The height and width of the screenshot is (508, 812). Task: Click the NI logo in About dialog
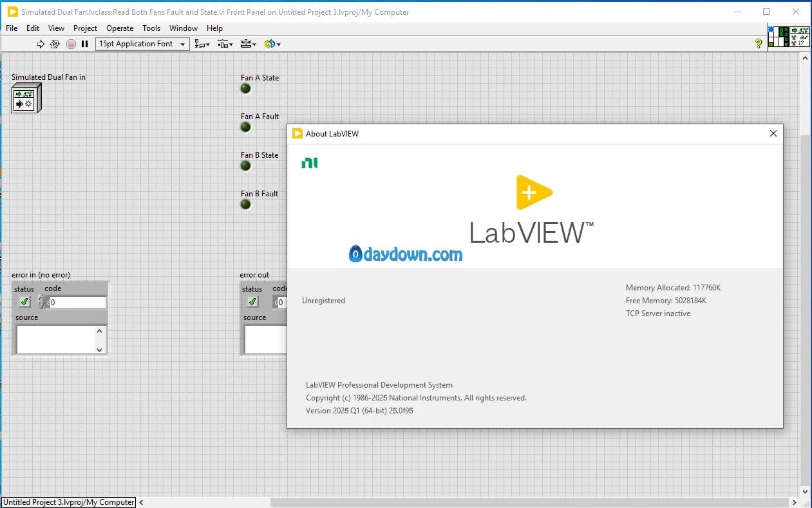coord(310,163)
